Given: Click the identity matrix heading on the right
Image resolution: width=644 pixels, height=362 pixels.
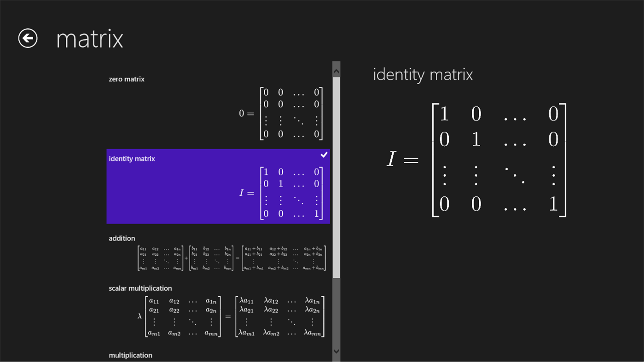Looking at the screenshot, I should 423,75.
